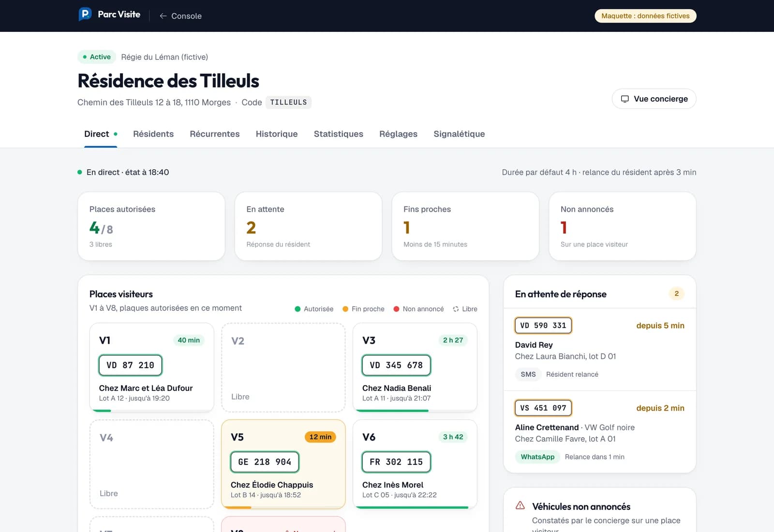Image resolution: width=774 pixels, height=532 pixels.
Task: Open the Places autorisées stat card
Action: (x=151, y=226)
